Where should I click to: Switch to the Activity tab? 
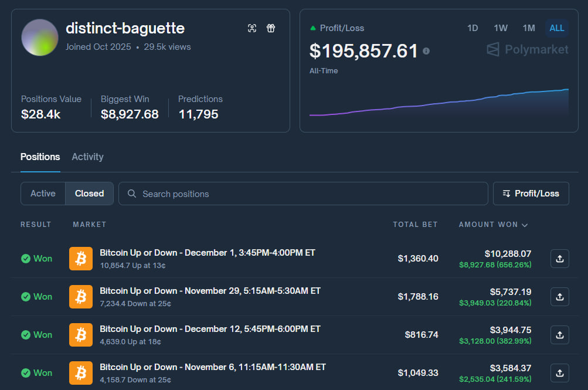(87, 157)
